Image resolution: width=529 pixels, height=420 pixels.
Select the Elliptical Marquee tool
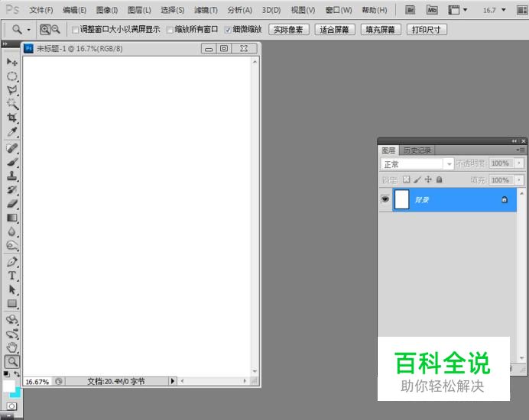[x=11, y=76]
